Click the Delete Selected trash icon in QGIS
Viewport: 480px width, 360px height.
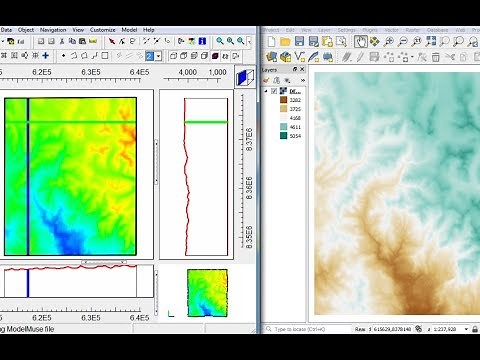pyautogui.click(x=436, y=57)
